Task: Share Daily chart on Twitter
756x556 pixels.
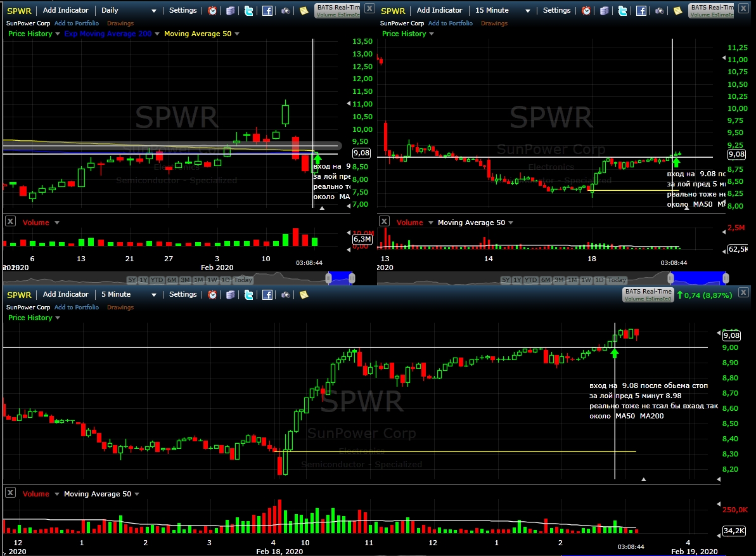Action: 249,11
